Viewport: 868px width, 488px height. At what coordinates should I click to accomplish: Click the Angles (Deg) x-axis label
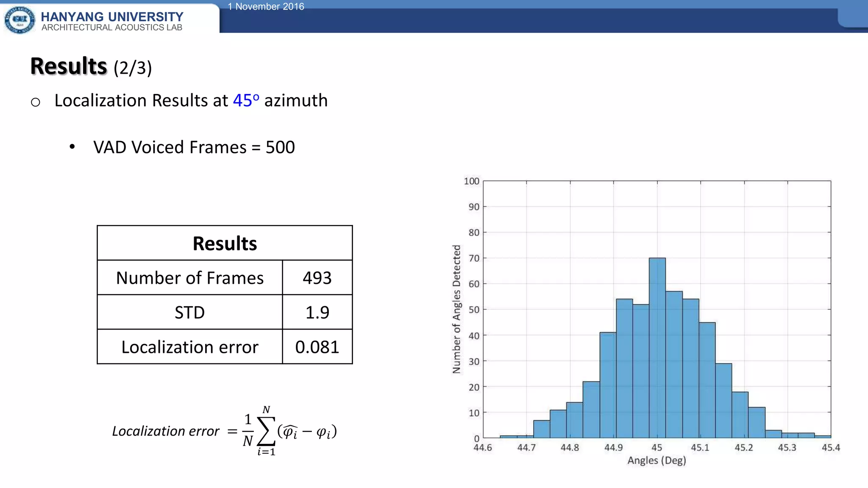[657, 460]
